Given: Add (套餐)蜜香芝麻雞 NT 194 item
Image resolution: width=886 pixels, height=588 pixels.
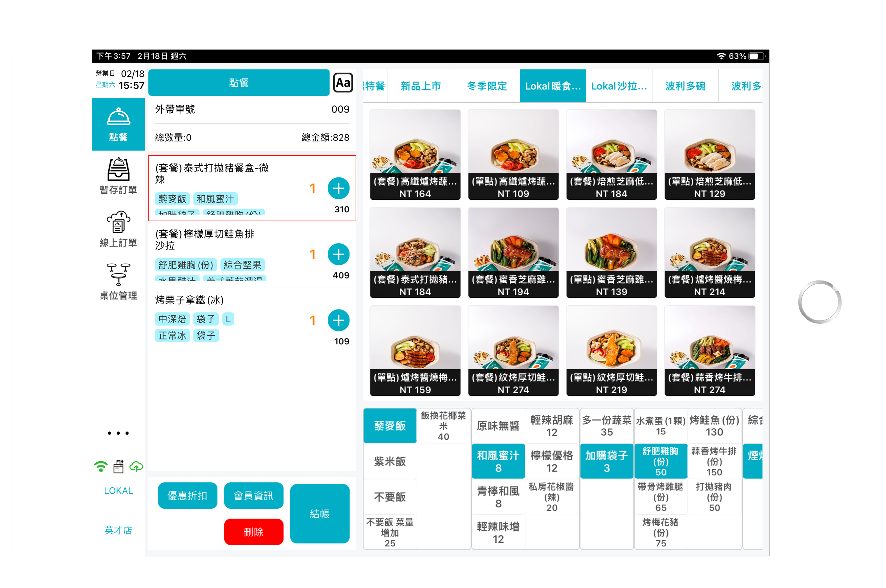Looking at the screenshot, I should 513,252.
